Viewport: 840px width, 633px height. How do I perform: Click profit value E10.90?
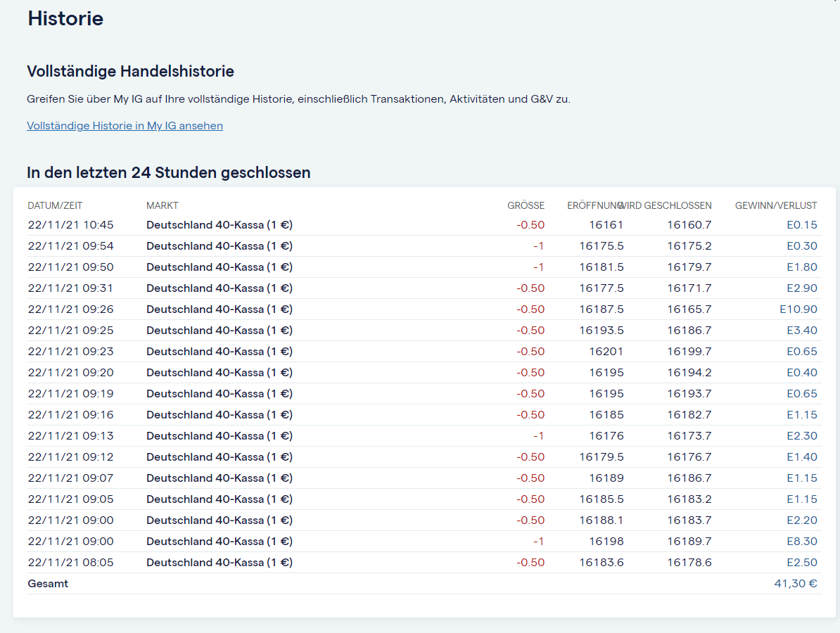(x=798, y=309)
